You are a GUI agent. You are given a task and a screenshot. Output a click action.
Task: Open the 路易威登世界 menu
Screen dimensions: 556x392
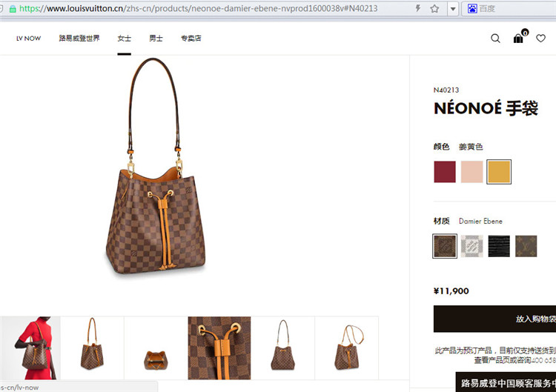79,39
